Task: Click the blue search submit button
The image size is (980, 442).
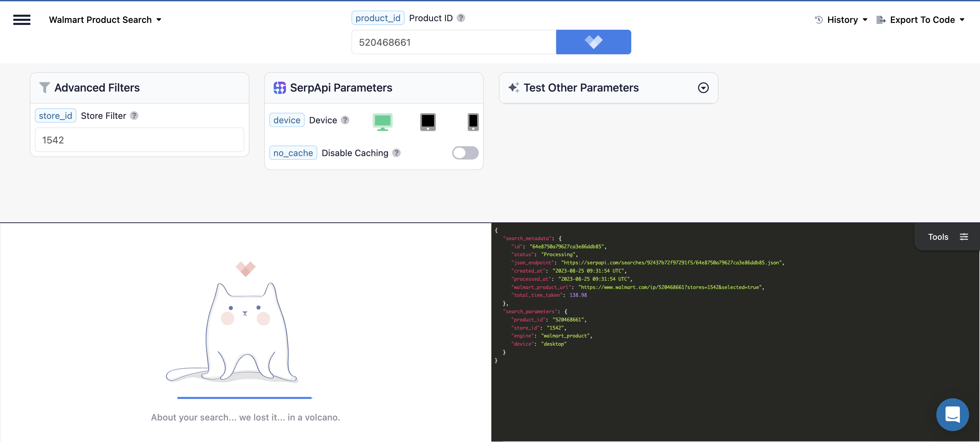Action: (593, 42)
